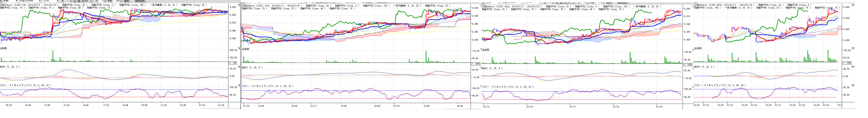Click the 適用 apply button

tap(126, 1)
